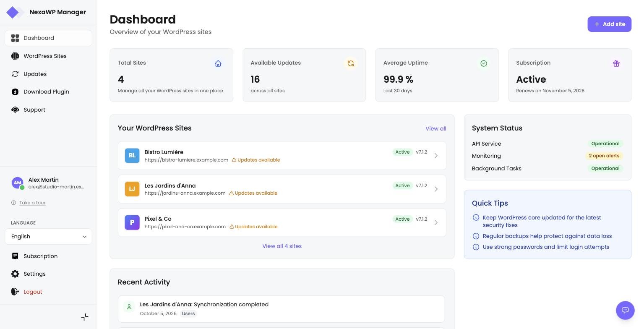Click the Updates refresh icon in sidebar
Screen dimensions: 644x329
tap(15, 74)
